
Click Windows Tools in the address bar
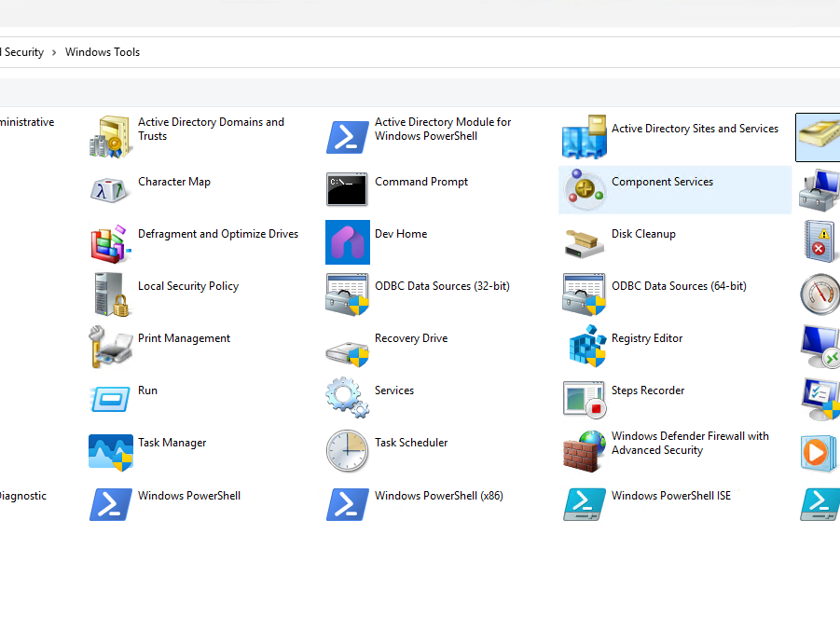pos(103,52)
